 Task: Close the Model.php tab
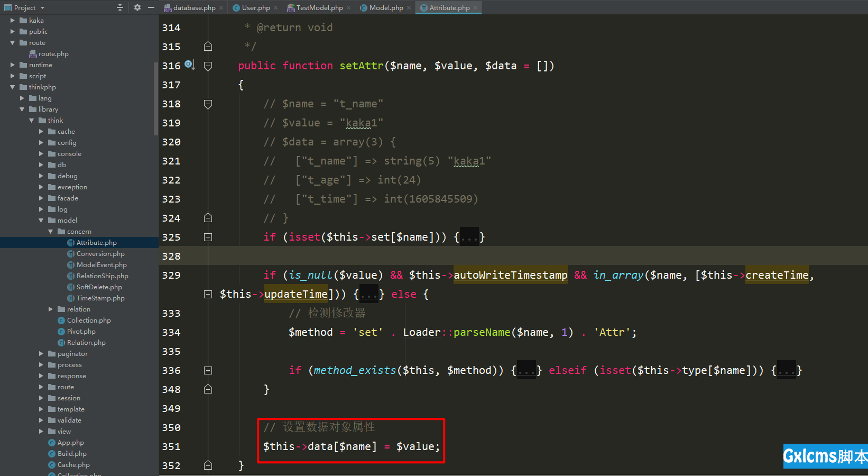[x=409, y=8]
